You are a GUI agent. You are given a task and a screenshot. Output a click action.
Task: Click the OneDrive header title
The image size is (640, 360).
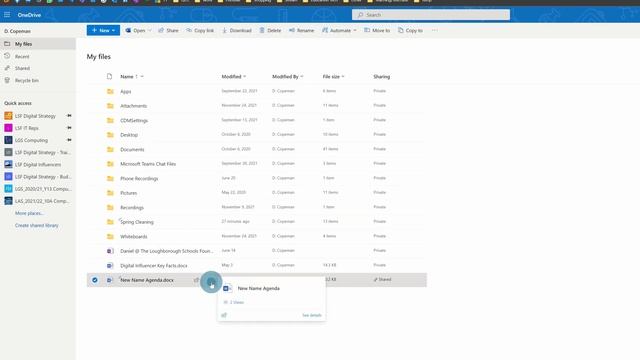29,15
